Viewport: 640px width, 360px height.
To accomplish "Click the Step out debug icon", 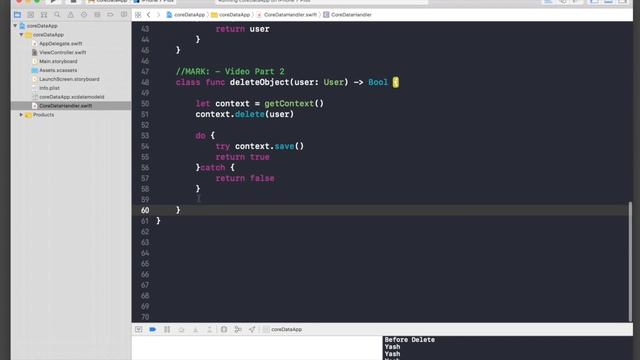I will tap(209, 329).
